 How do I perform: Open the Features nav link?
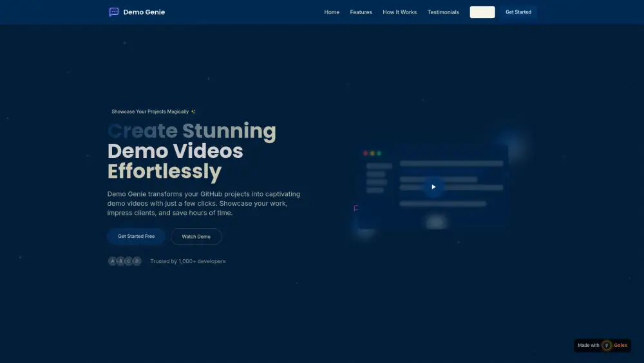361,12
